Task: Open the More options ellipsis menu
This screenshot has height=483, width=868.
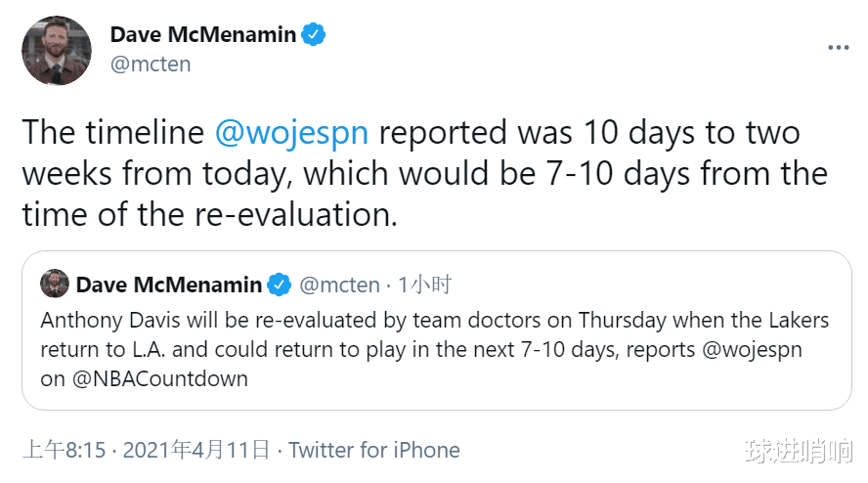Action: (x=838, y=47)
